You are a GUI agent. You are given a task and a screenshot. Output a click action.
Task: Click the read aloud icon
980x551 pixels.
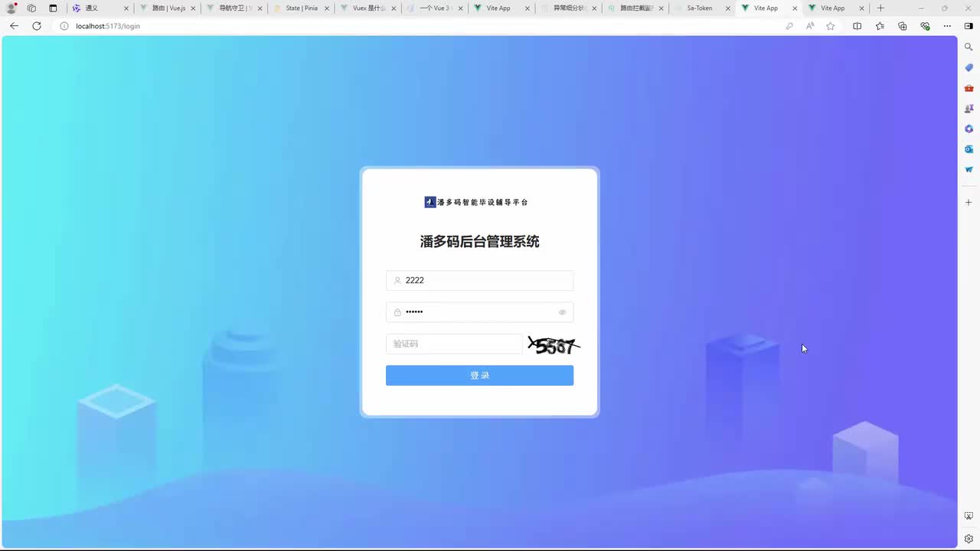coord(810,26)
